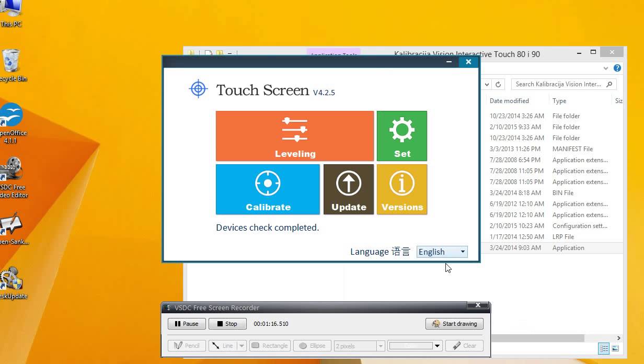Click the Explorer search magnifier icon
The height and width of the screenshot is (364, 644).
609,84
